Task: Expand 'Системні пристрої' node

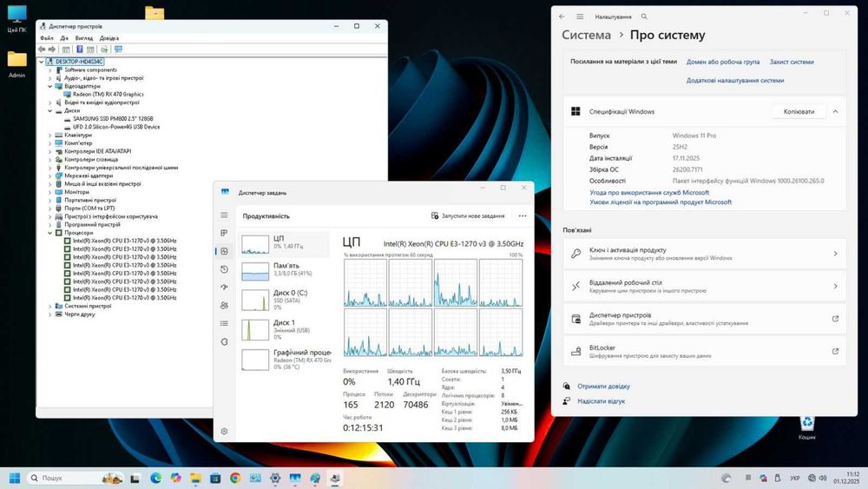Action: click(x=49, y=307)
